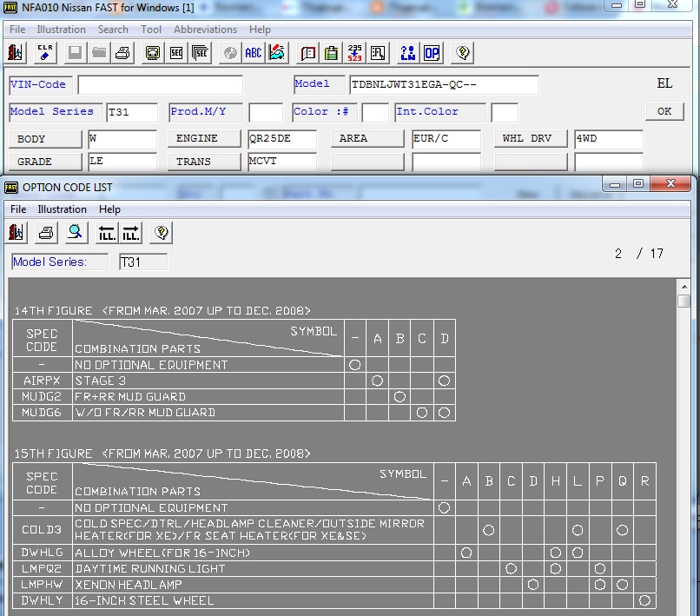Viewport: 700px width, 616px height.
Task: Click the help question bubble in main toolbar
Action: [463, 53]
